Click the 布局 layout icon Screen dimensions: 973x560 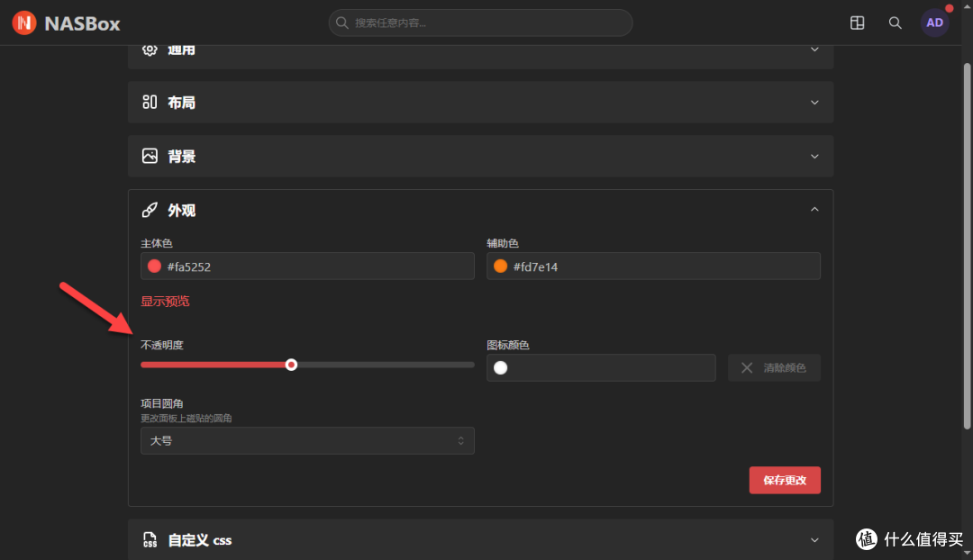pos(150,102)
